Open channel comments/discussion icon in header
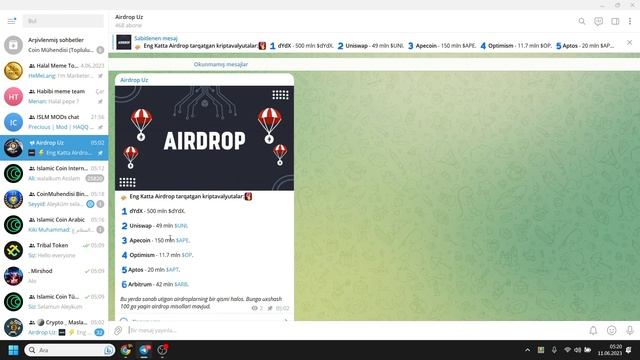640x360 pixels. (x=598, y=21)
